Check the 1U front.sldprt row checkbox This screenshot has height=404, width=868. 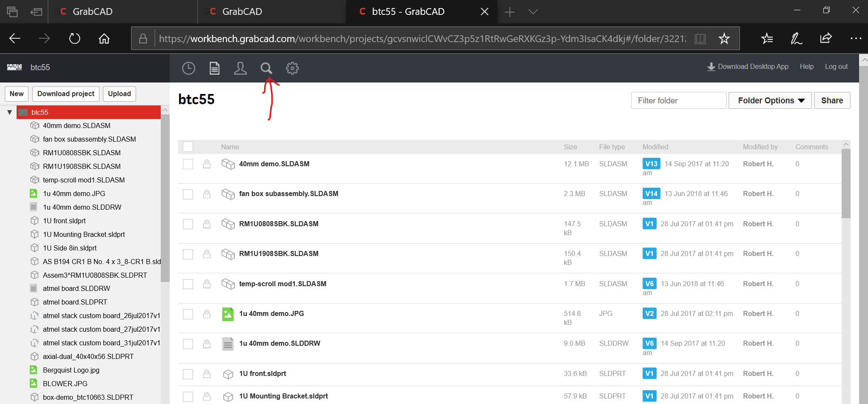pos(188,374)
